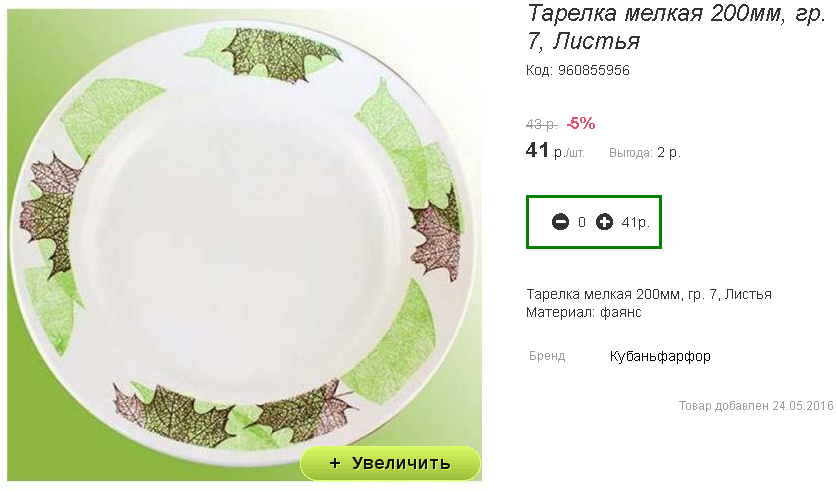
Task: Click the Материал: фаянс description line
Action: tap(584, 312)
